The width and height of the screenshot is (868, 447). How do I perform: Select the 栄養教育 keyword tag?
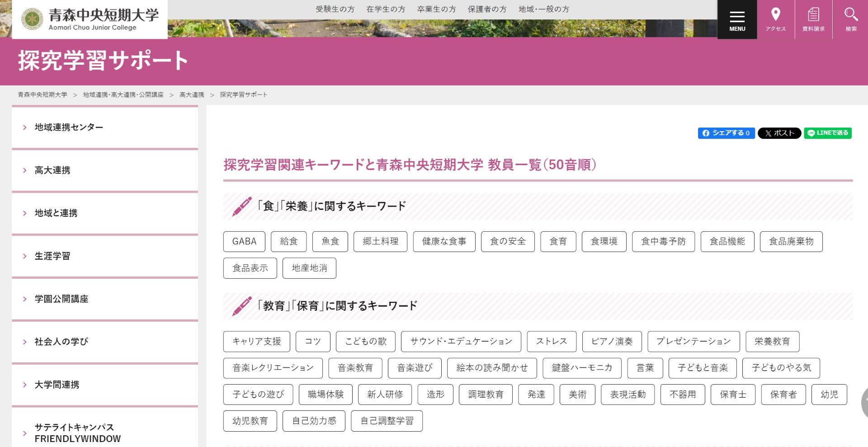click(x=772, y=342)
